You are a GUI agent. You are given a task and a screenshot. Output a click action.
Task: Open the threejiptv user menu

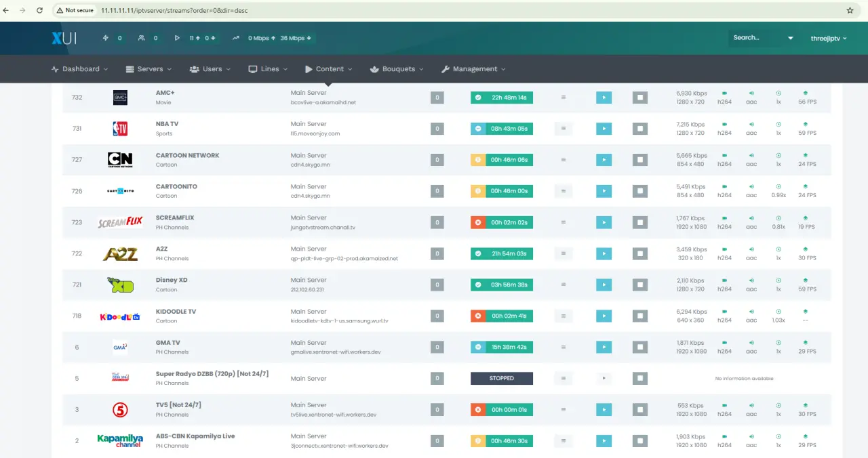tap(829, 39)
